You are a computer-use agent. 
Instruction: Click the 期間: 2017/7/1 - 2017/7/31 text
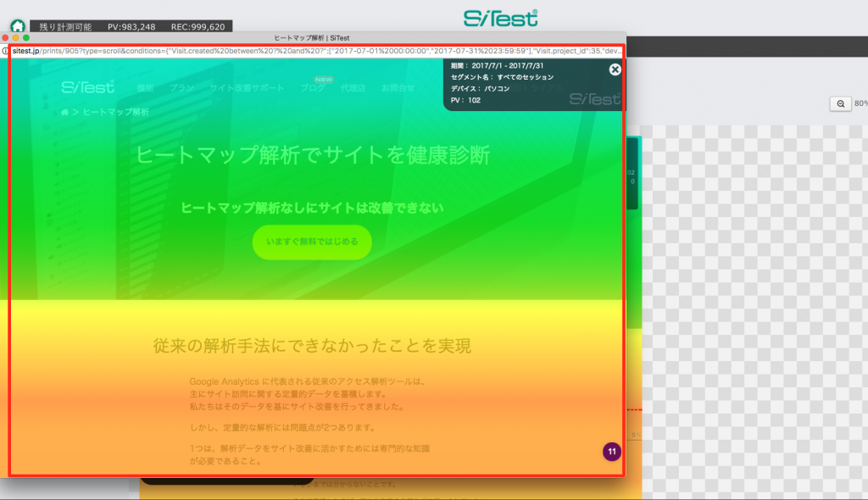click(497, 65)
